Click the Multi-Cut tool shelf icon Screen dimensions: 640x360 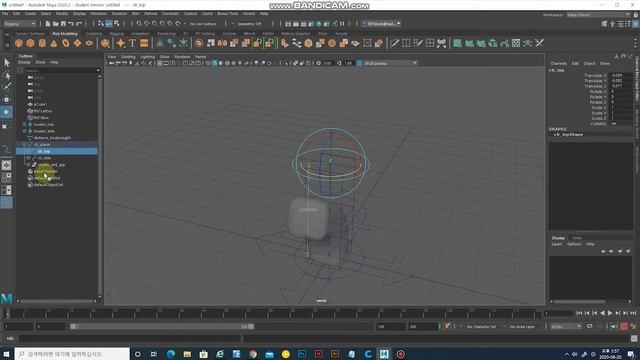[394, 43]
